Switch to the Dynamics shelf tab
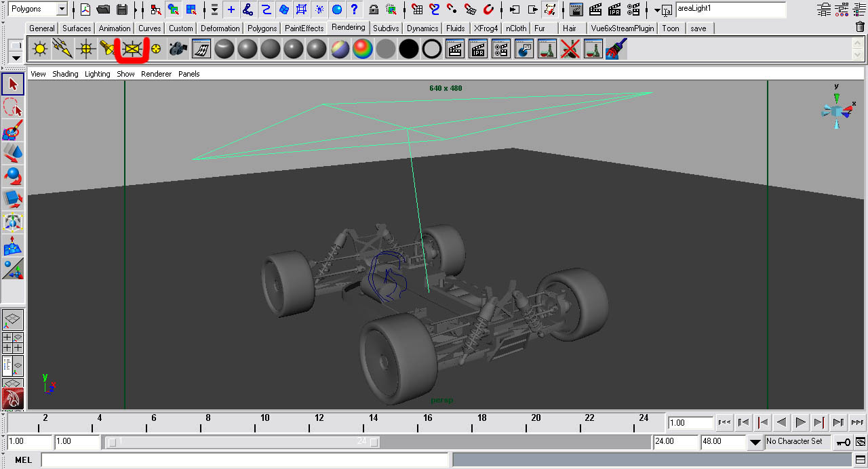The image size is (868, 469). click(422, 28)
